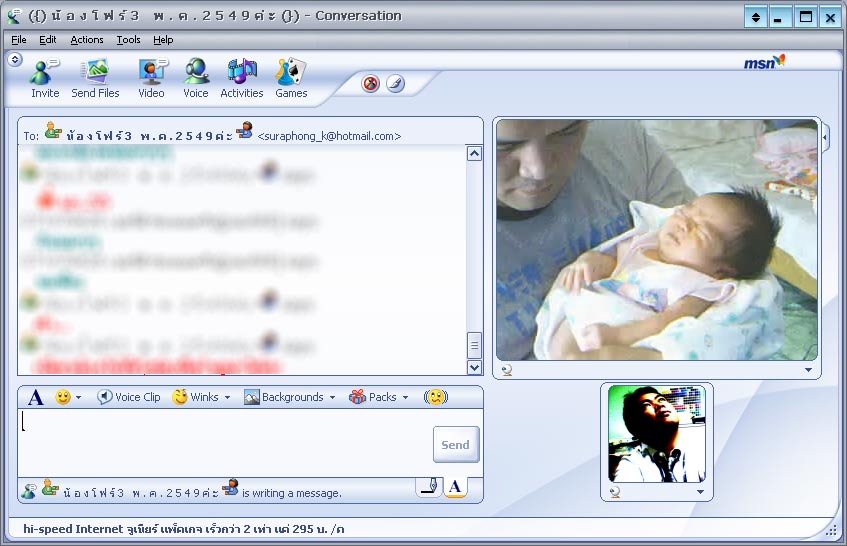The image size is (847, 546).
Task: Open the Tools menu
Action: tap(128, 40)
